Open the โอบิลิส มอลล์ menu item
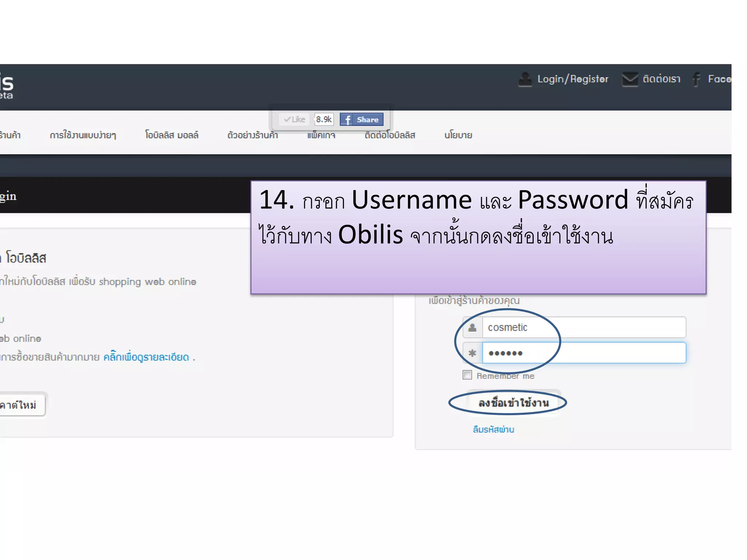Viewport: 747px width, 560px height. coord(172,135)
